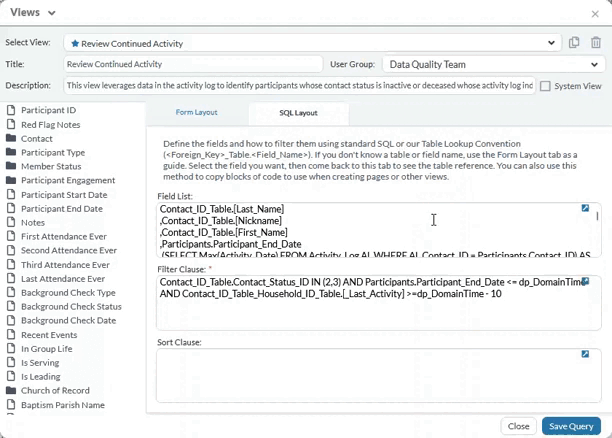Click inside the Filter Clause text area
Screen dimensions: 612x438
[379, 303]
